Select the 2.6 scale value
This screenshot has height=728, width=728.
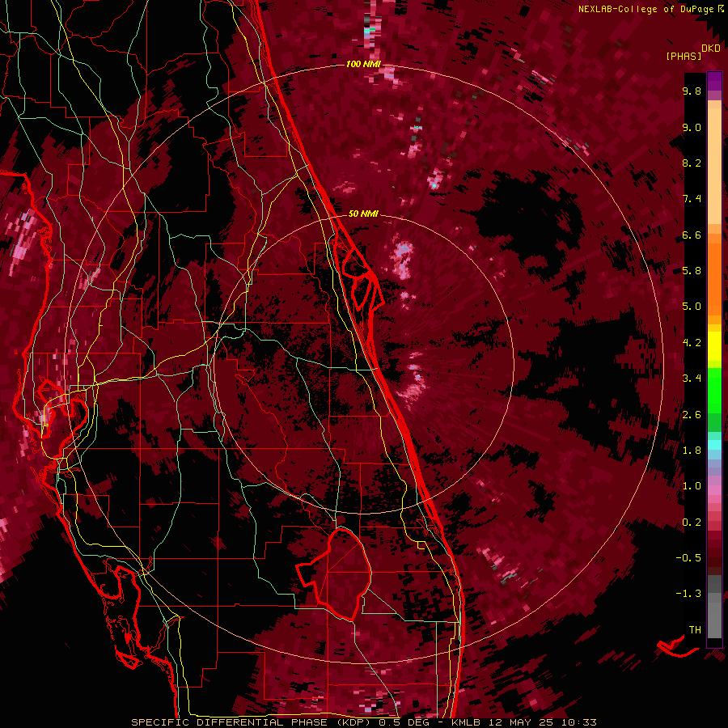click(x=692, y=415)
